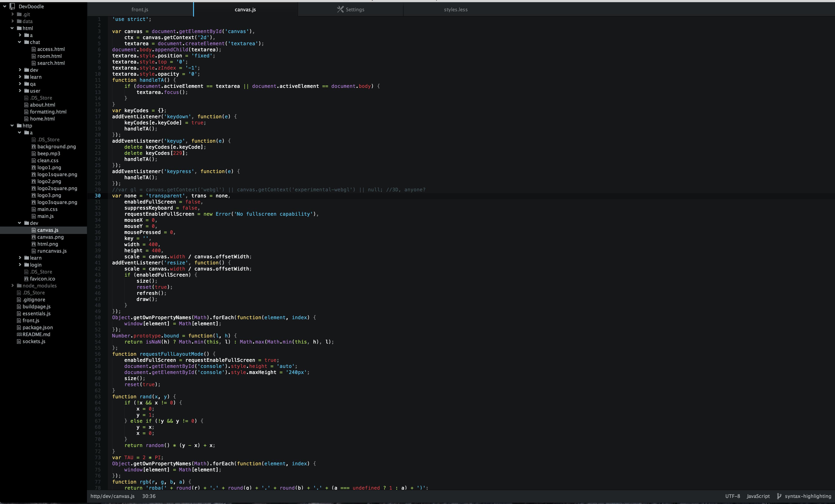Click the file icon beside runcanvas.js

click(33, 251)
